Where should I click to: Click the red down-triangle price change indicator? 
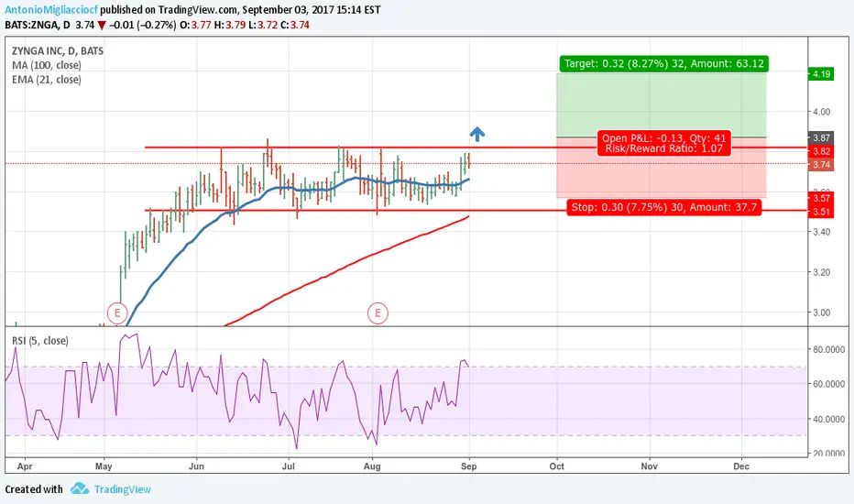pos(102,25)
